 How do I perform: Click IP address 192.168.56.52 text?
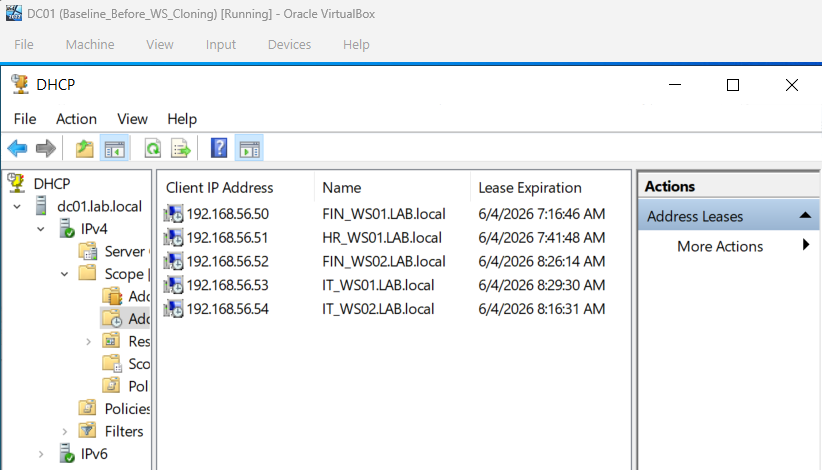pos(228,261)
